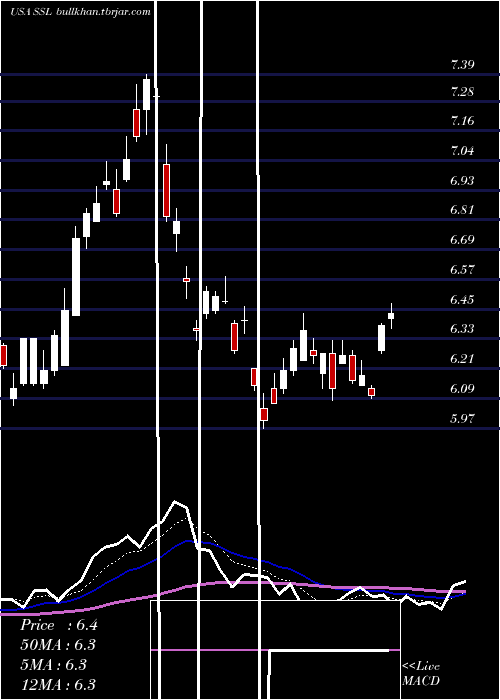Select the latest candlestick near 6.45
Viewport: 500px width, 700px height.
[391, 316]
